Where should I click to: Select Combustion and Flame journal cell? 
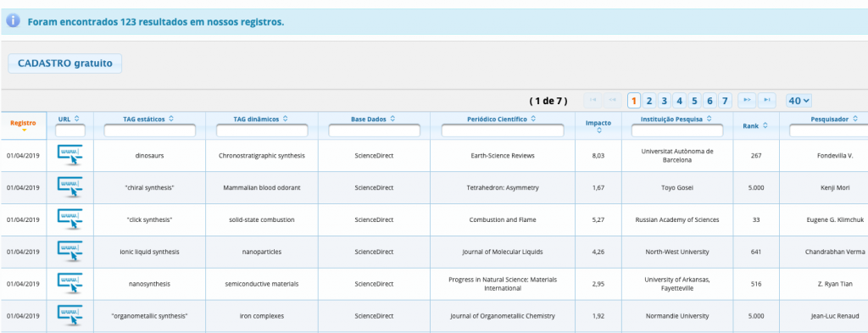click(x=503, y=219)
